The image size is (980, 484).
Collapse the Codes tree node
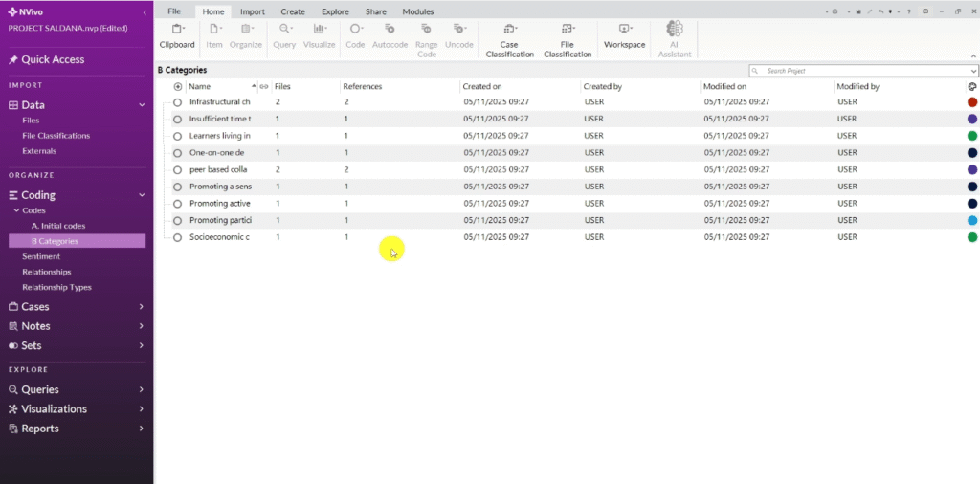pos(15,210)
